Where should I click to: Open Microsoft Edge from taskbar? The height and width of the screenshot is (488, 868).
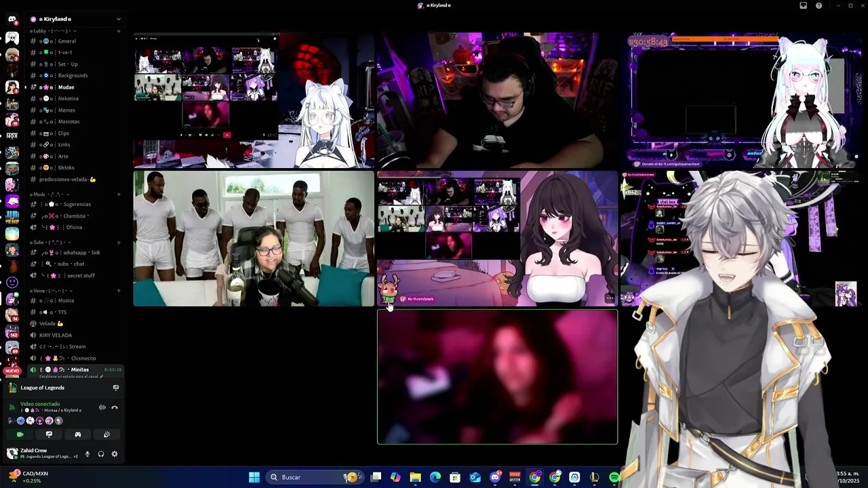[x=435, y=477]
